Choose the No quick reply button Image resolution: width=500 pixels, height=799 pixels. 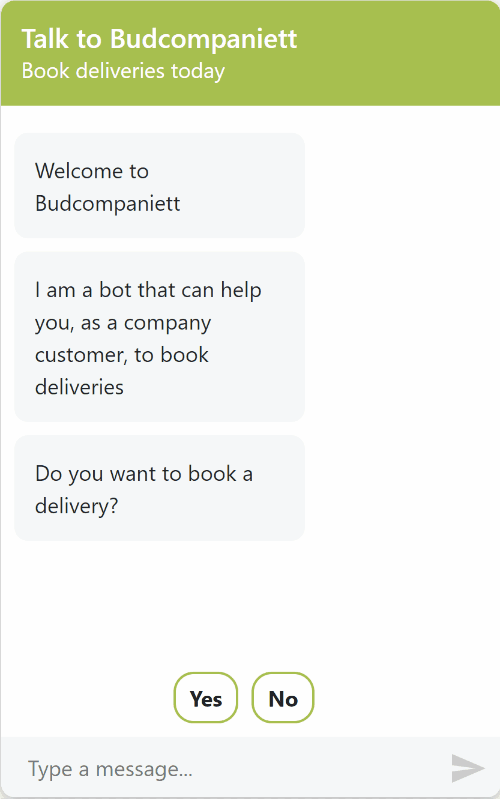point(283,698)
